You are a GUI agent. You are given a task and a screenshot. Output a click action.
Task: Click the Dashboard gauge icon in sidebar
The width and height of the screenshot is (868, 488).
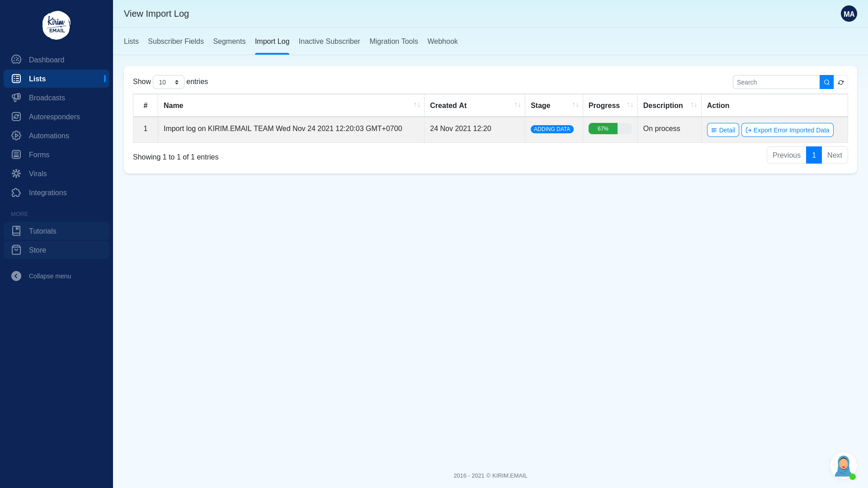pyautogui.click(x=16, y=60)
